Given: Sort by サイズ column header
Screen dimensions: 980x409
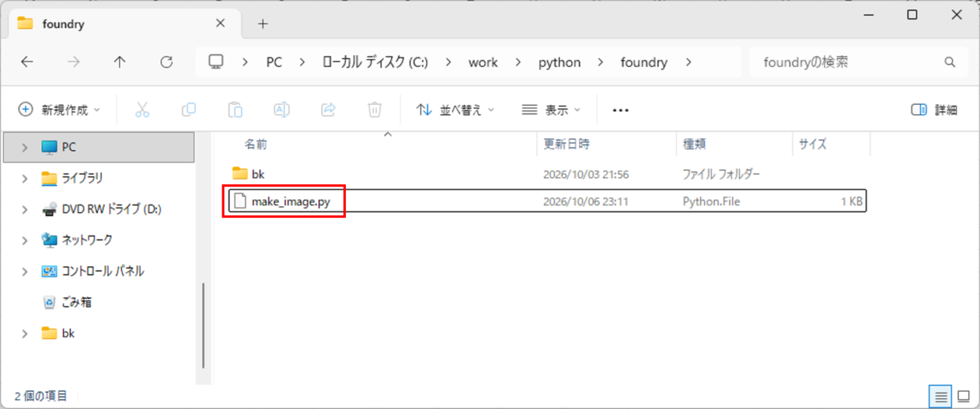Looking at the screenshot, I should click(813, 144).
